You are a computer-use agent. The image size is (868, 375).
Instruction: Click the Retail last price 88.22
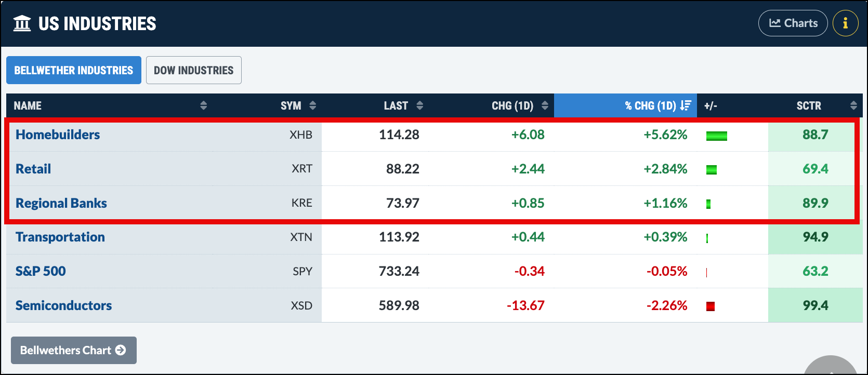click(403, 169)
